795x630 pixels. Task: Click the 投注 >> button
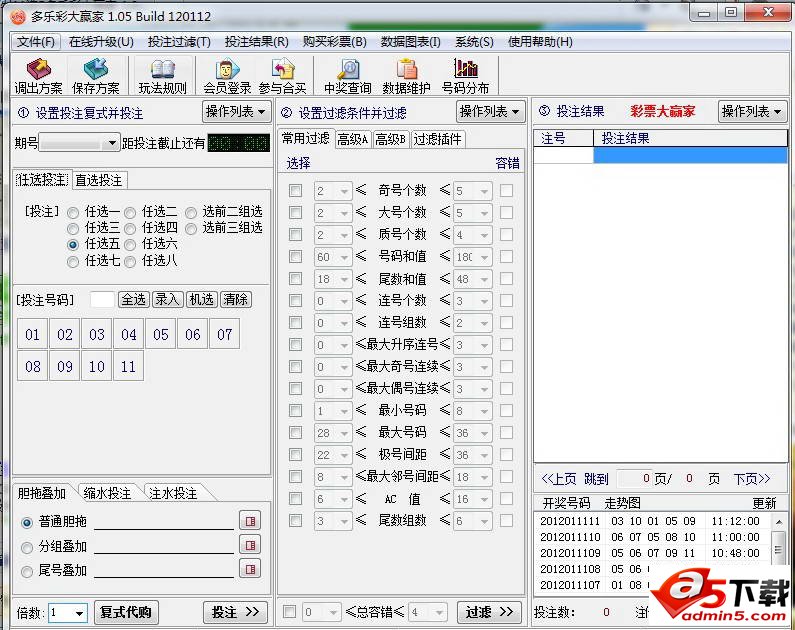point(235,612)
